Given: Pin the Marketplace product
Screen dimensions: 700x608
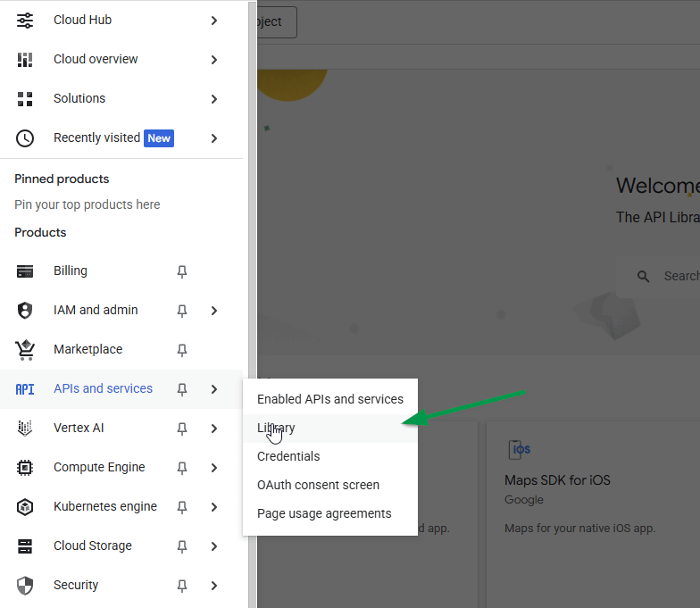Looking at the screenshot, I should coord(182,350).
